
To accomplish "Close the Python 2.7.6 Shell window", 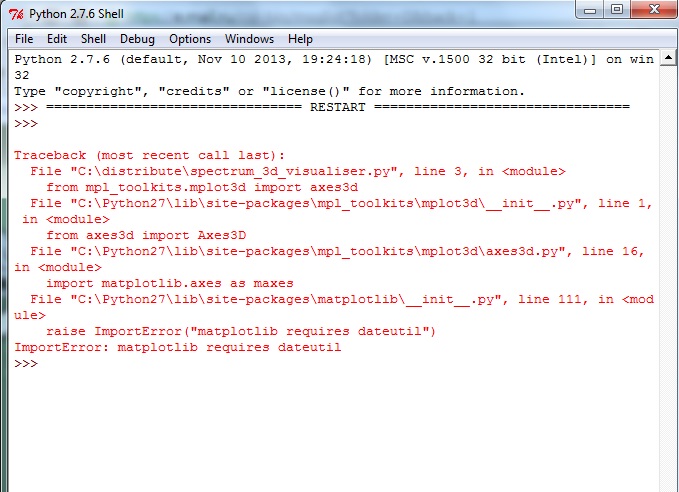I will pos(654,10).
